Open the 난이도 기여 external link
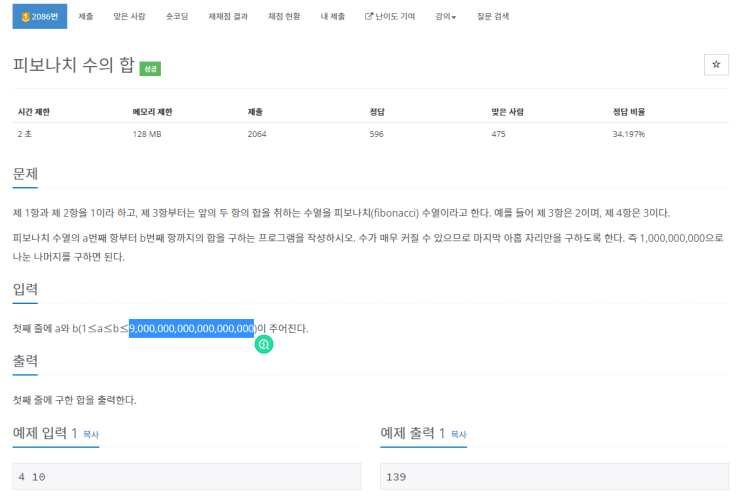 [390, 17]
